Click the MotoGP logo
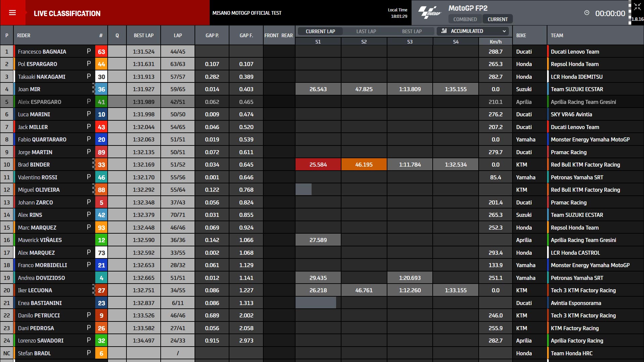Image resolution: width=644 pixels, height=362 pixels. click(x=429, y=13)
